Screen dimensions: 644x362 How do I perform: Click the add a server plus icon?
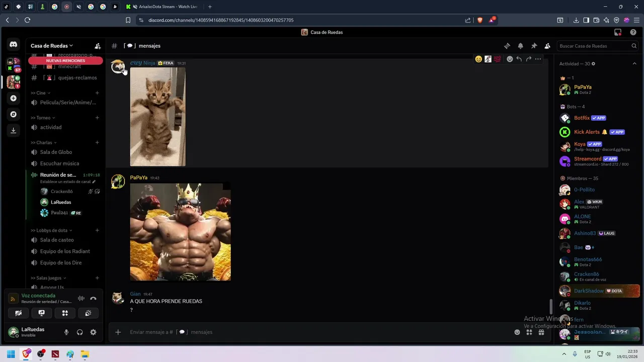click(x=14, y=98)
